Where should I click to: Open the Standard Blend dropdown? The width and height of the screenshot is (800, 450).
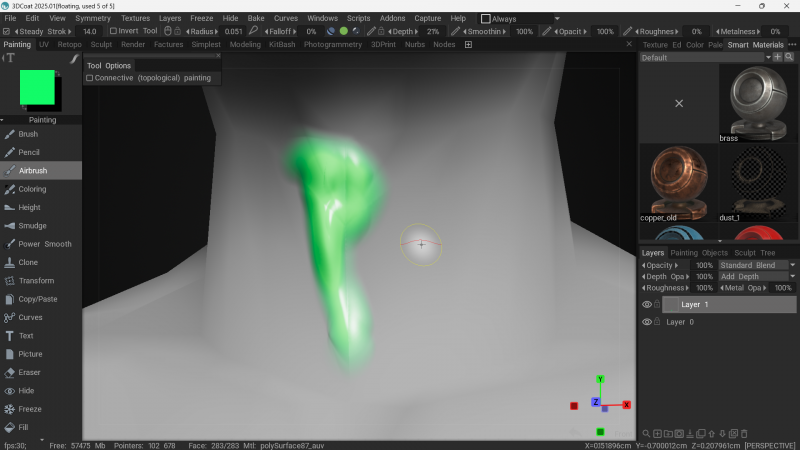[x=757, y=265]
